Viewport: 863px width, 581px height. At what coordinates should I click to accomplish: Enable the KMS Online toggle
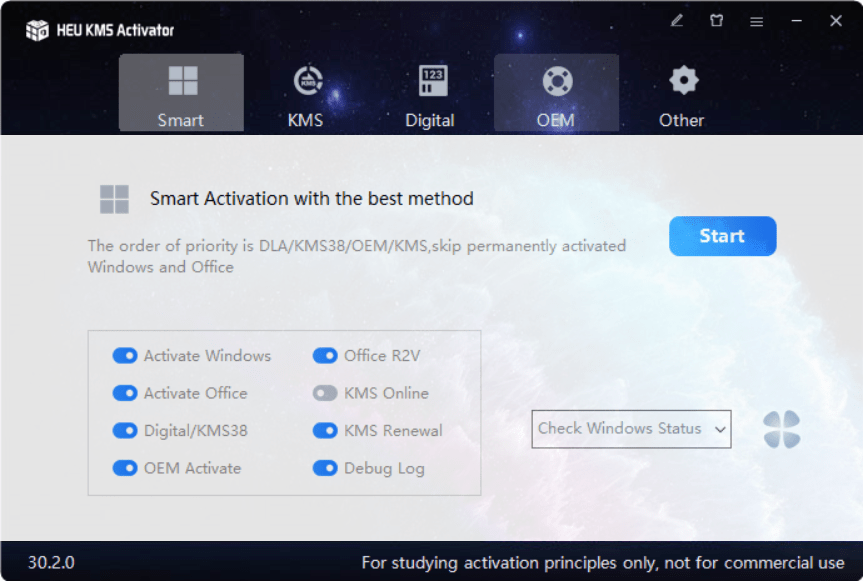pos(325,393)
